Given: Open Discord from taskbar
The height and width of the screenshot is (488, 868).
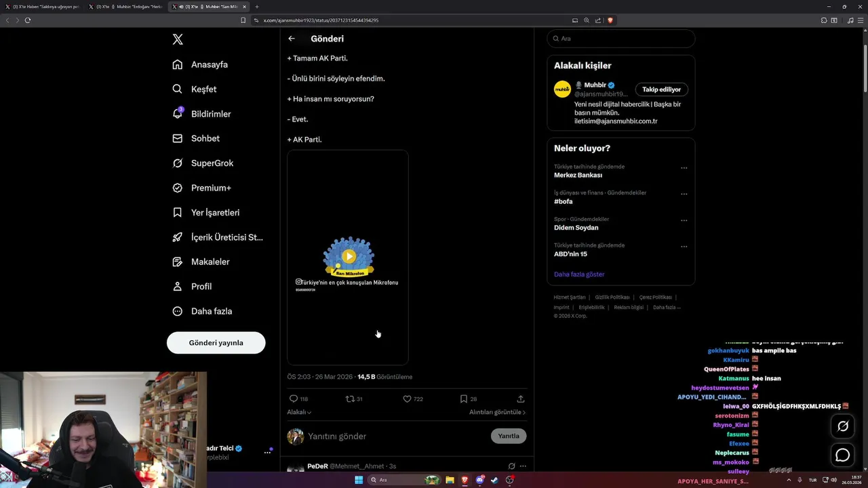Looking at the screenshot, I should 480,480.
